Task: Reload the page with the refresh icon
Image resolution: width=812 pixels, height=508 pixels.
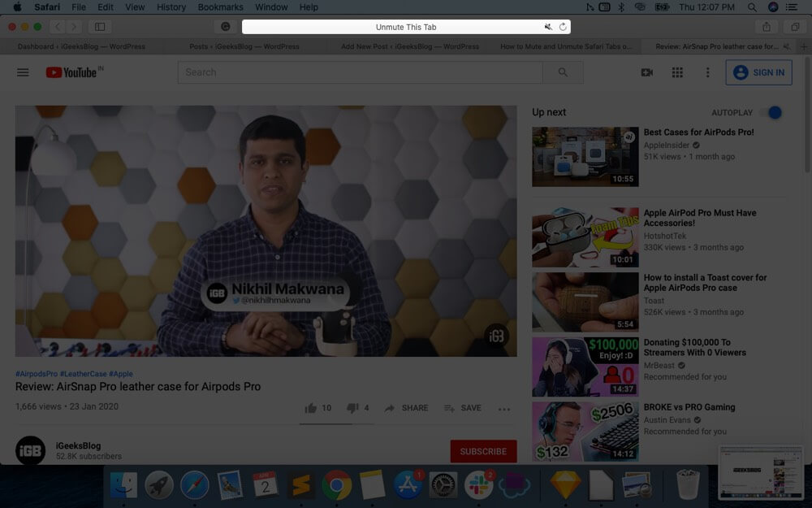Action: pyautogui.click(x=563, y=27)
